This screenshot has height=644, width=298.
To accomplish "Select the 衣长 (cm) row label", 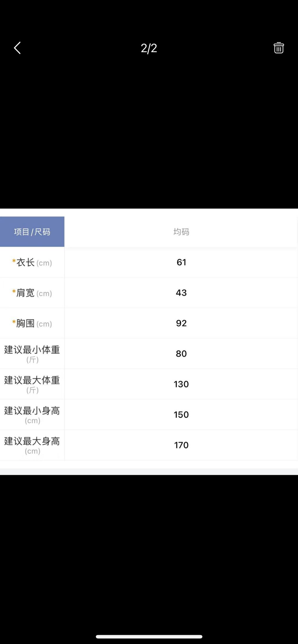I will tap(32, 262).
